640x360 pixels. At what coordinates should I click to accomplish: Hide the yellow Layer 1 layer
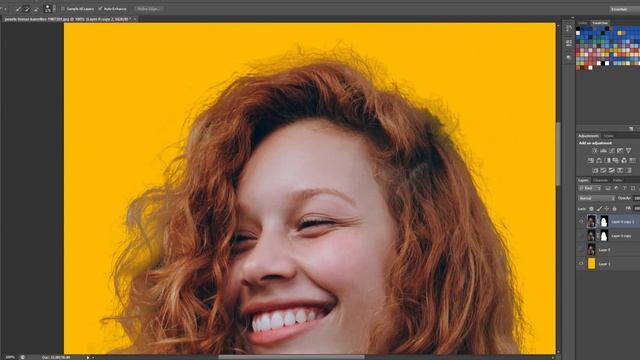[x=581, y=264]
